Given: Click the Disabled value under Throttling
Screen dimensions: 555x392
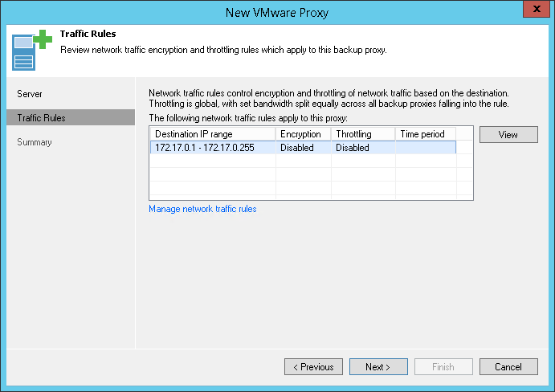Looking at the screenshot, I should coord(353,148).
